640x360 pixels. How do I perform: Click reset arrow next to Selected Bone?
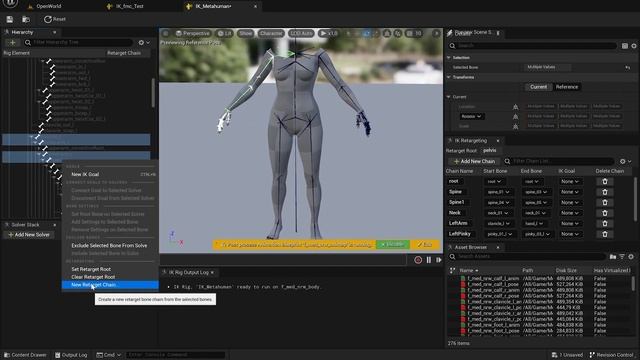[x=628, y=67]
